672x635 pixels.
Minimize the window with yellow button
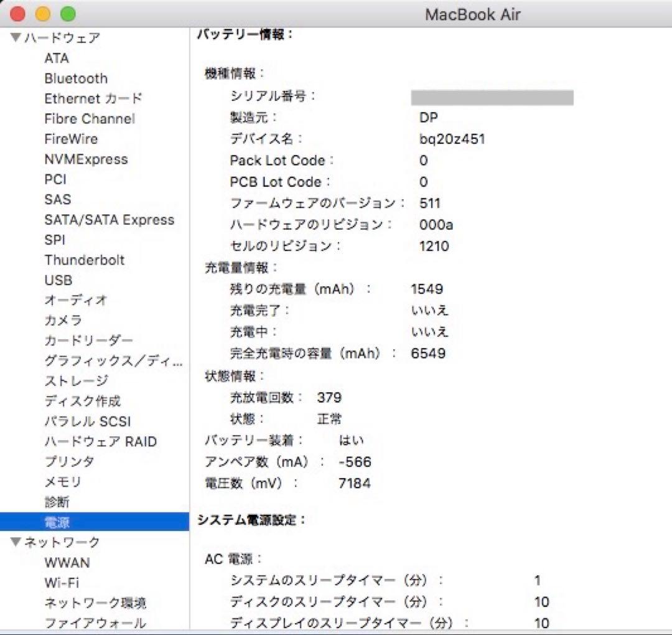[43, 14]
